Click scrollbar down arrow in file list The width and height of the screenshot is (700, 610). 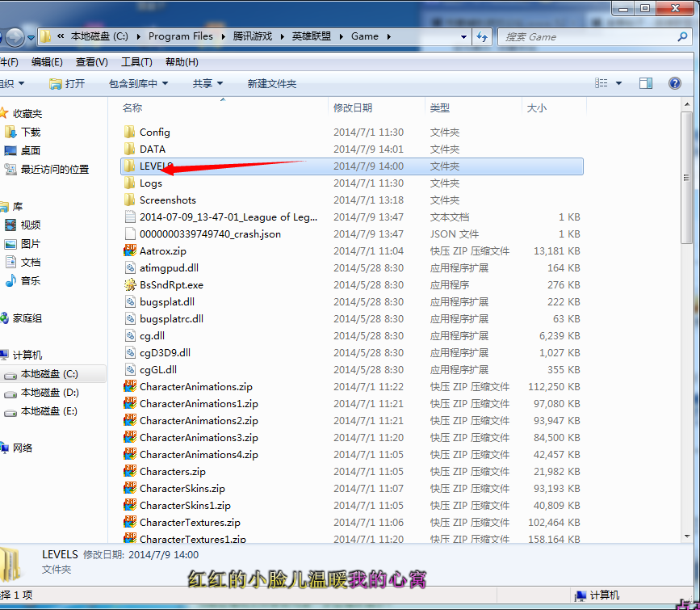686,536
